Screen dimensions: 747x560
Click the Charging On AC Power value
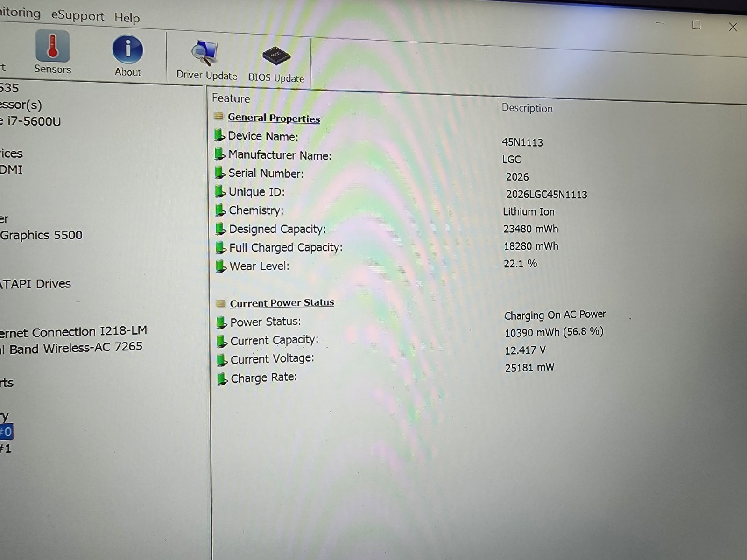(x=555, y=315)
